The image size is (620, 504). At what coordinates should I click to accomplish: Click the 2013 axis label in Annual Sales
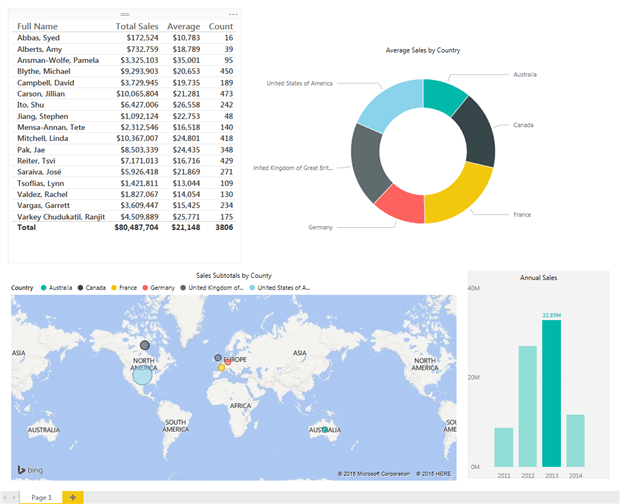click(x=552, y=476)
